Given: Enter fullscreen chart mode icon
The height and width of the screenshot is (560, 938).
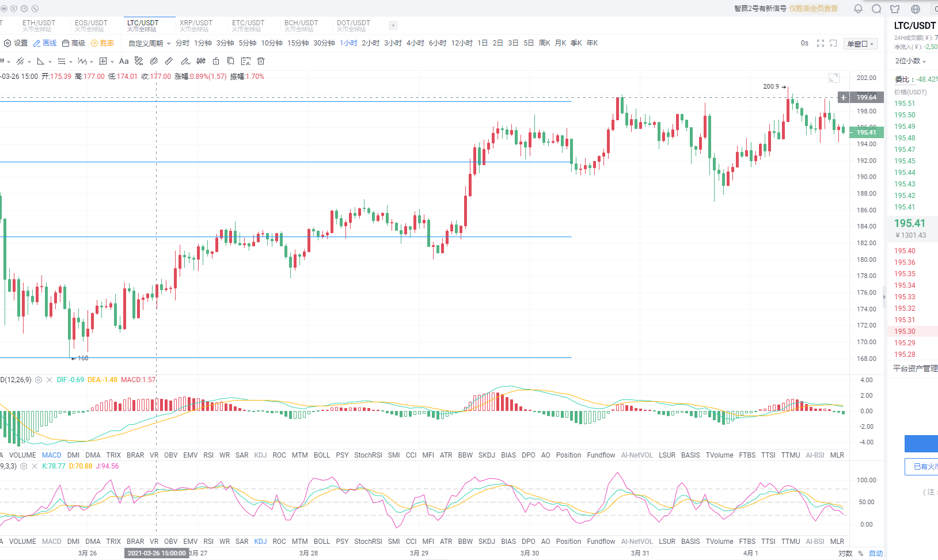Looking at the screenshot, I should (x=821, y=43).
